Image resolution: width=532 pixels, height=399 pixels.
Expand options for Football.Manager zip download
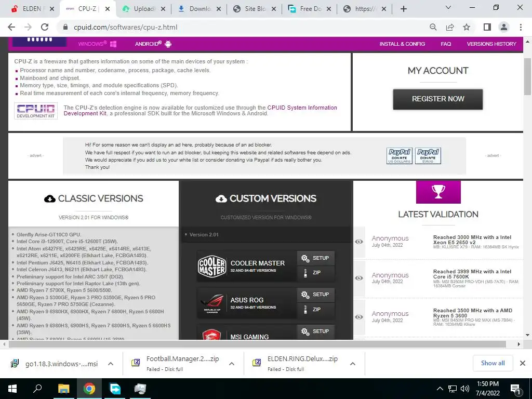[232, 364]
